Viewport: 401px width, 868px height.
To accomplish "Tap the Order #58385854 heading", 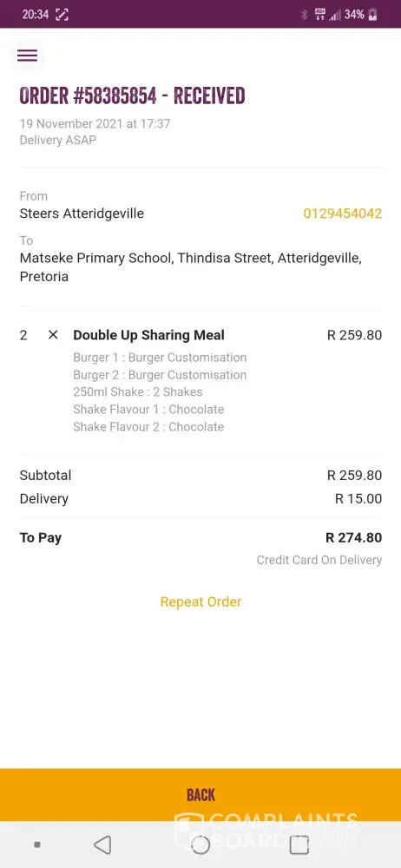I will point(132,95).
